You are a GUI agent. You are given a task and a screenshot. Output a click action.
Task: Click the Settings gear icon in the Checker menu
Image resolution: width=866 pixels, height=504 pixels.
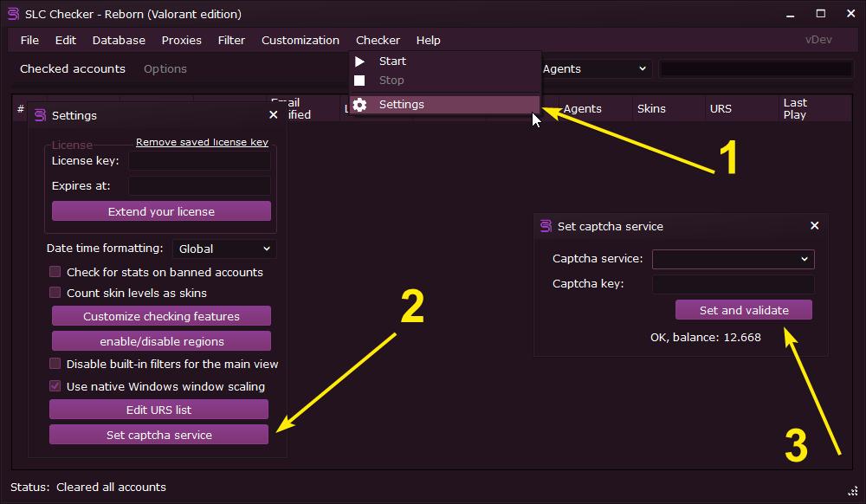click(x=359, y=104)
